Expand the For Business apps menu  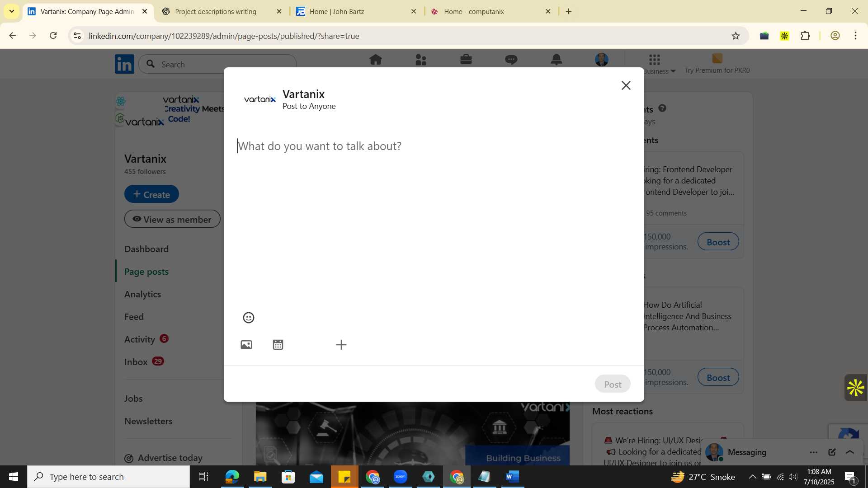point(658,64)
